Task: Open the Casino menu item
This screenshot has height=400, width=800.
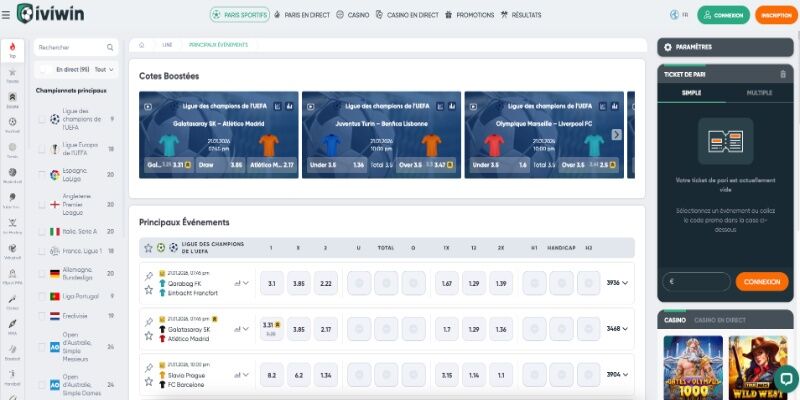Action: tap(353, 15)
